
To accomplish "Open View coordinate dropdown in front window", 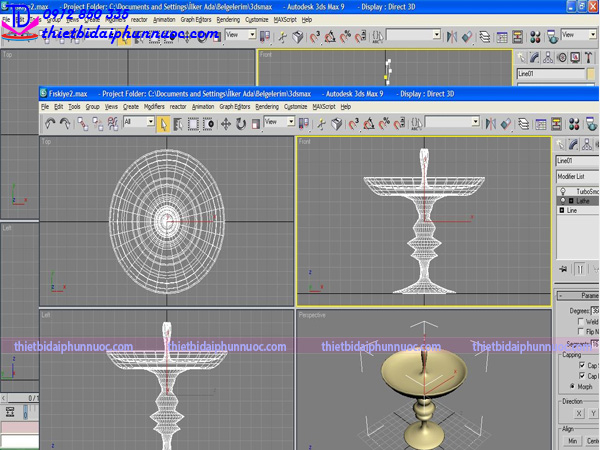I will point(291,122).
